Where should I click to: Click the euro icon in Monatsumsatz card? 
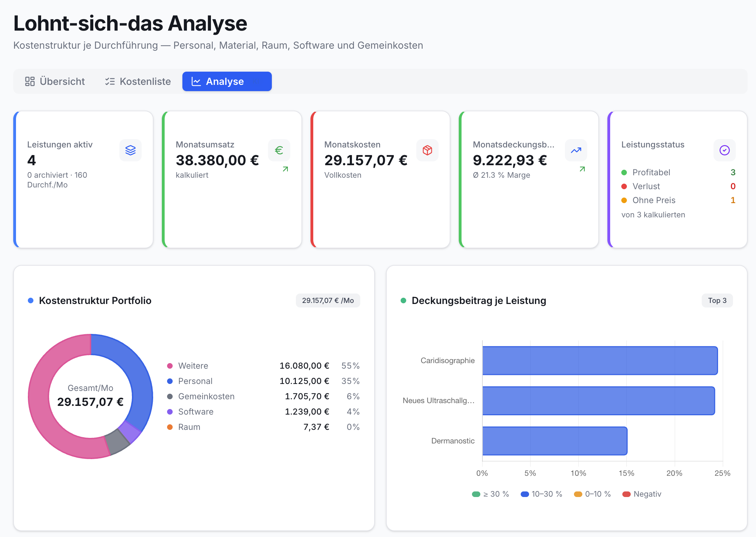279,150
